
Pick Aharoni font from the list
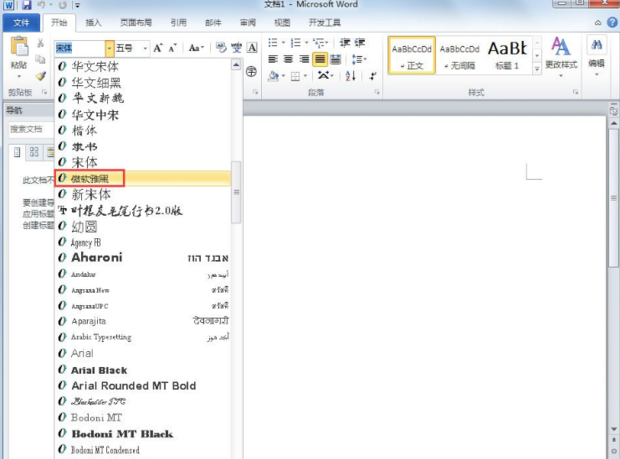pyautogui.click(x=142, y=258)
